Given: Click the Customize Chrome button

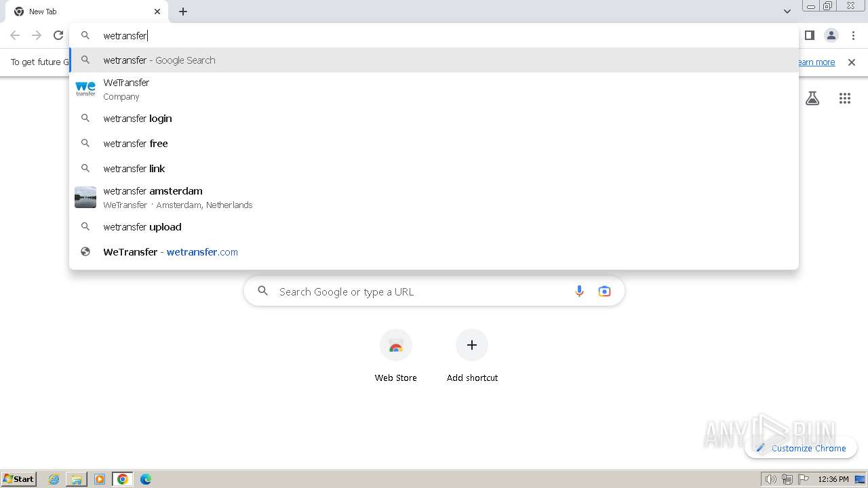Looking at the screenshot, I should point(801,448).
